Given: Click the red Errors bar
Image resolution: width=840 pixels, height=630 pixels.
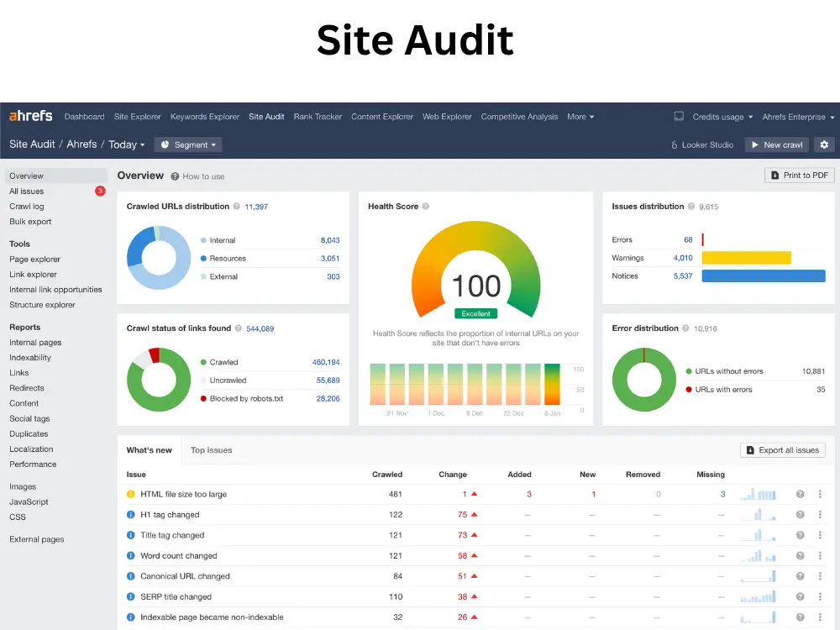Looking at the screenshot, I should coord(702,239).
